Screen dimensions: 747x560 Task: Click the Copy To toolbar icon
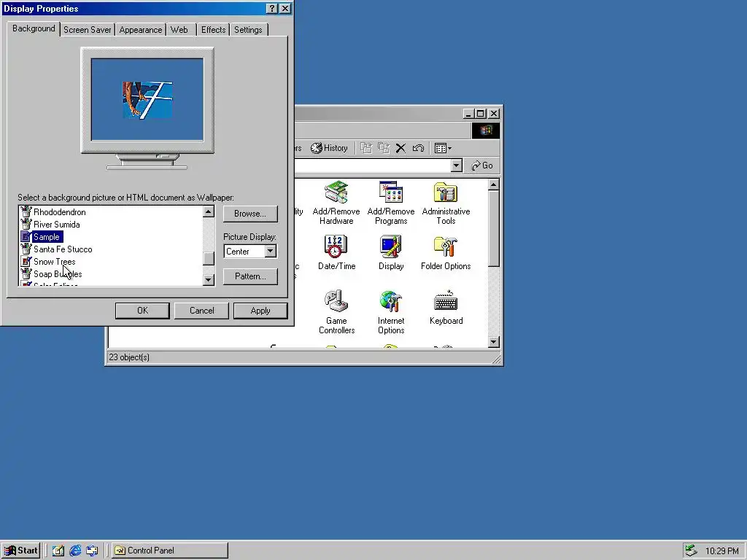(x=384, y=148)
